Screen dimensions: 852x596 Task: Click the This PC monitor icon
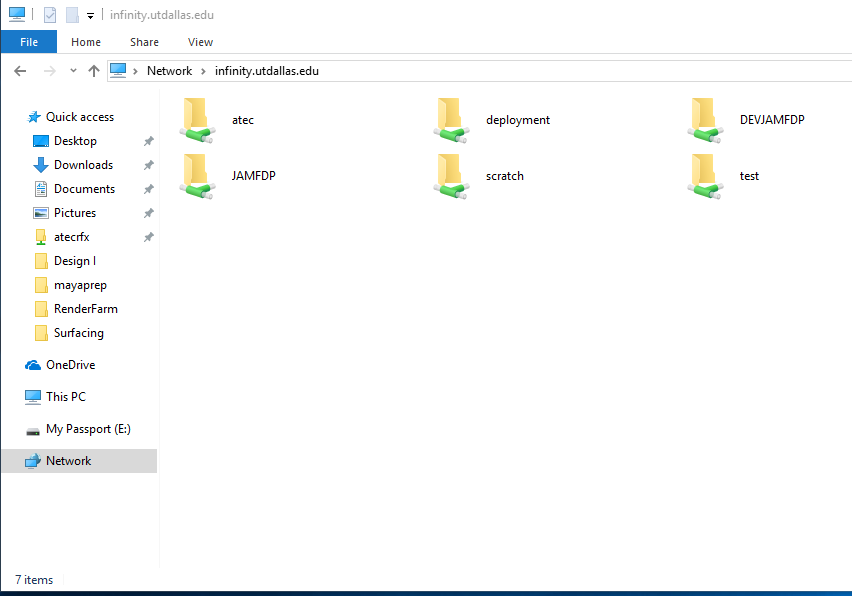[33, 397]
